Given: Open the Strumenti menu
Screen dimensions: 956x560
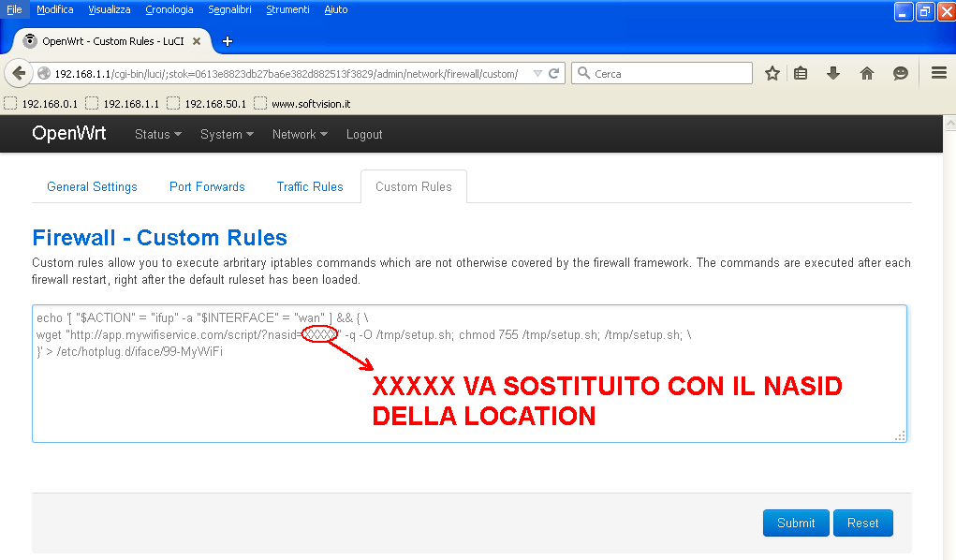Looking at the screenshot, I should 287,9.
